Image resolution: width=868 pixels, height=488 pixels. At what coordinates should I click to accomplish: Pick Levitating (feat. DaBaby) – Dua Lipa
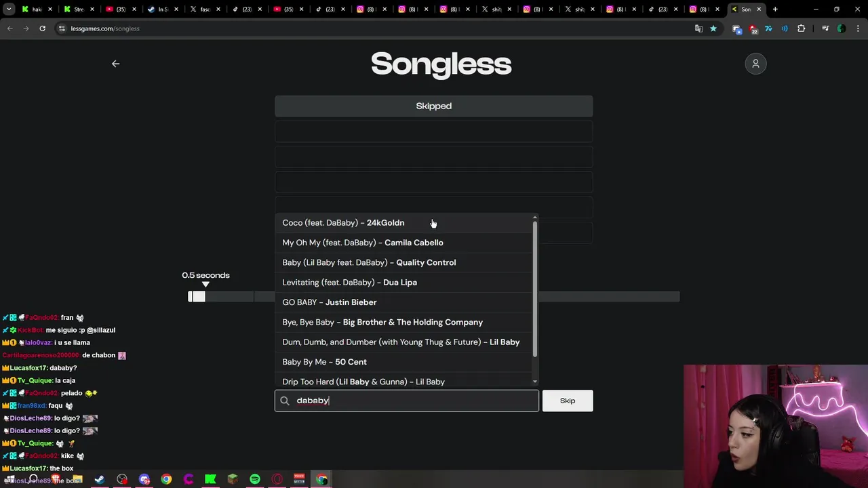404,282
